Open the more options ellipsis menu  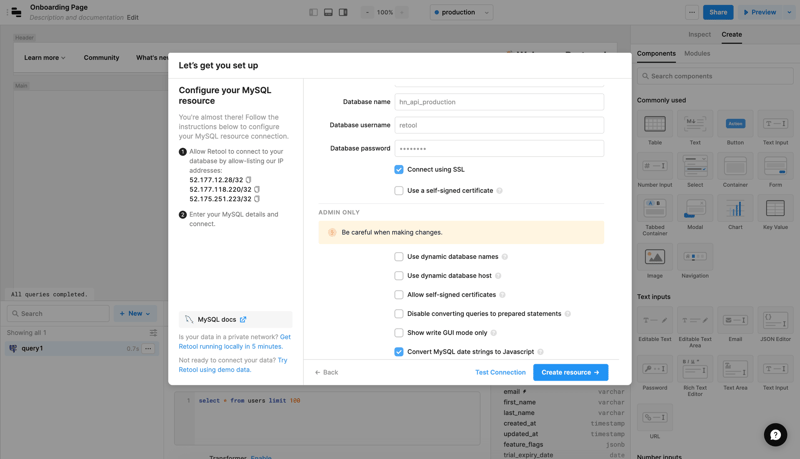tap(692, 12)
